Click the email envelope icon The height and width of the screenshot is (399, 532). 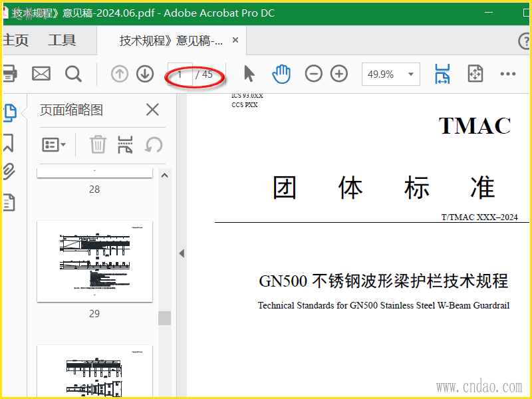(41, 74)
